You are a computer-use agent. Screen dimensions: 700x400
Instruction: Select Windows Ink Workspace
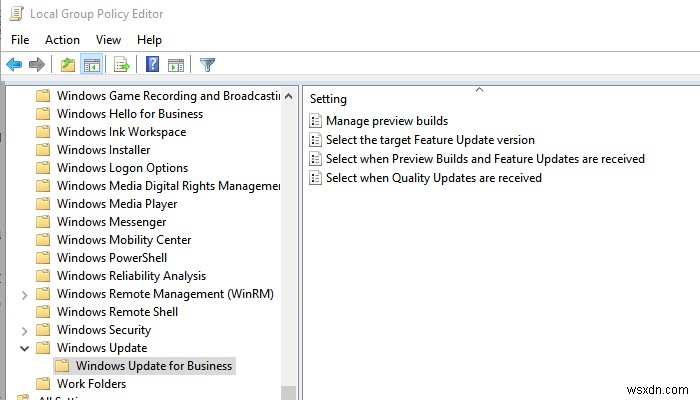121,132
